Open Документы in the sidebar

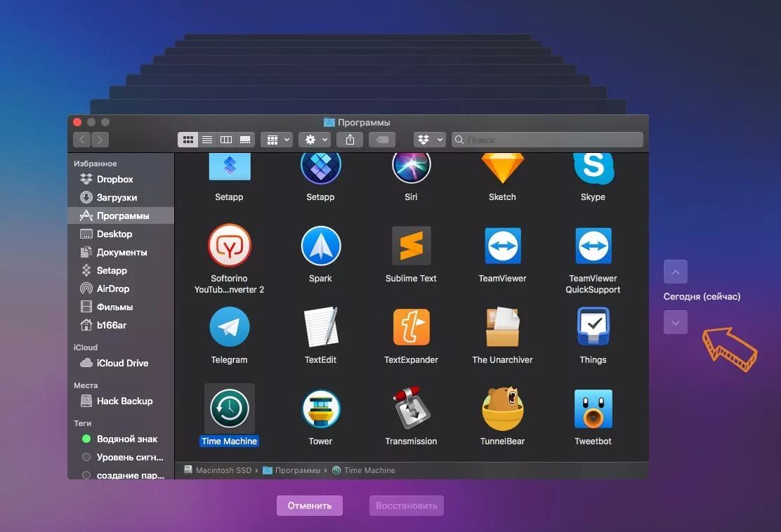pos(121,253)
